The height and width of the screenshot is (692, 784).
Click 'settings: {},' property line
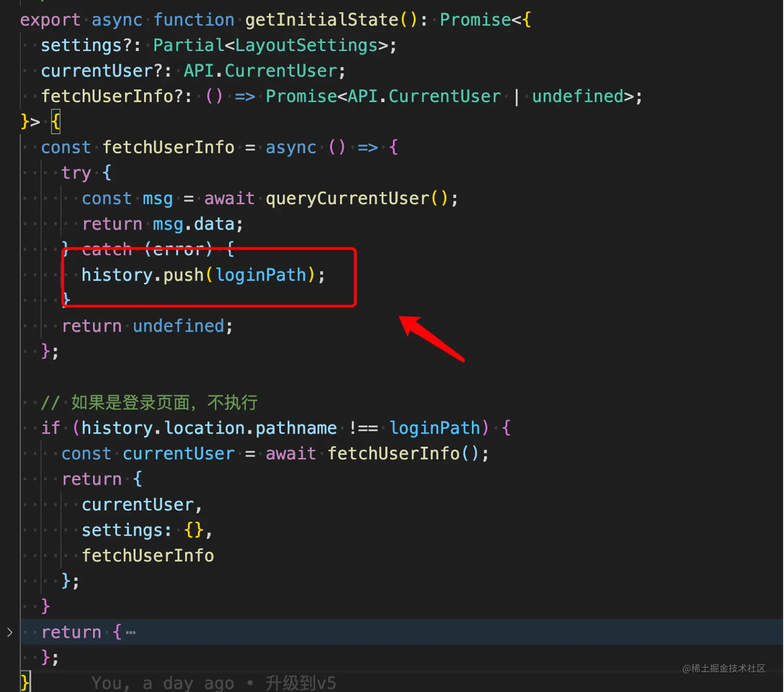(147, 531)
